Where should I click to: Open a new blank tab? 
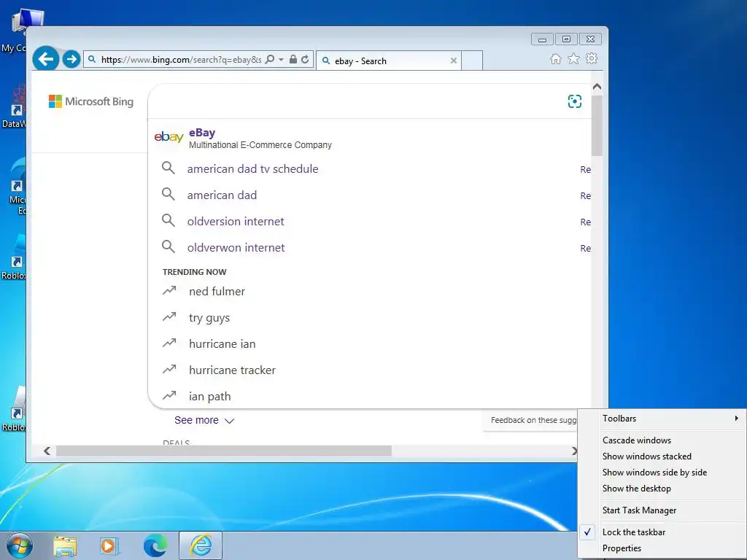[x=472, y=61]
